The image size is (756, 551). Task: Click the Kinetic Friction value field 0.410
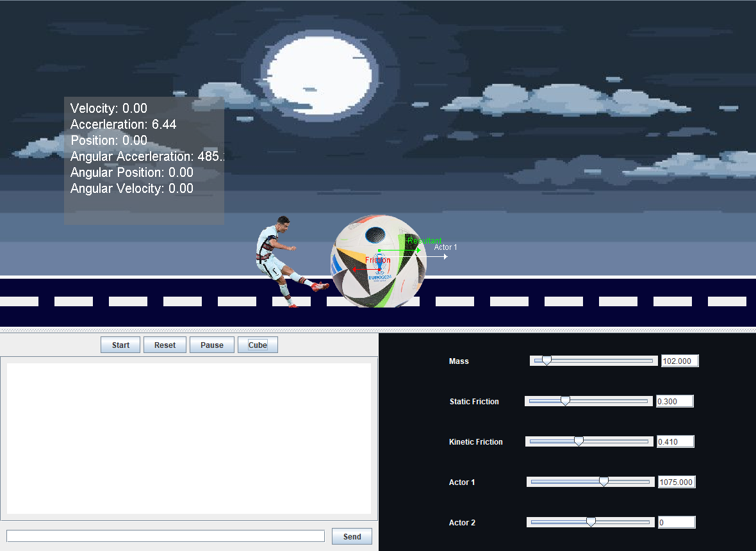pyautogui.click(x=675, y=441)
